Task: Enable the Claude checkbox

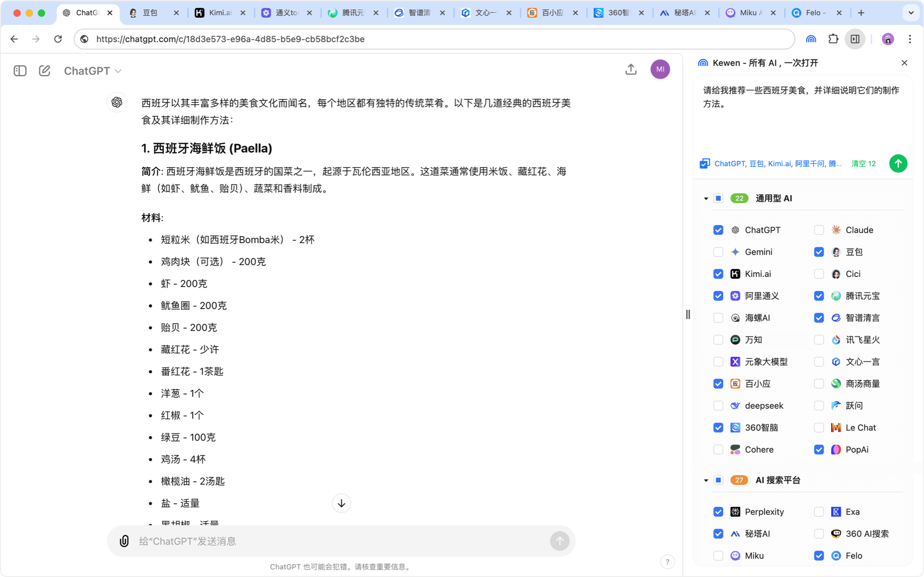Action: click(819, 230)
